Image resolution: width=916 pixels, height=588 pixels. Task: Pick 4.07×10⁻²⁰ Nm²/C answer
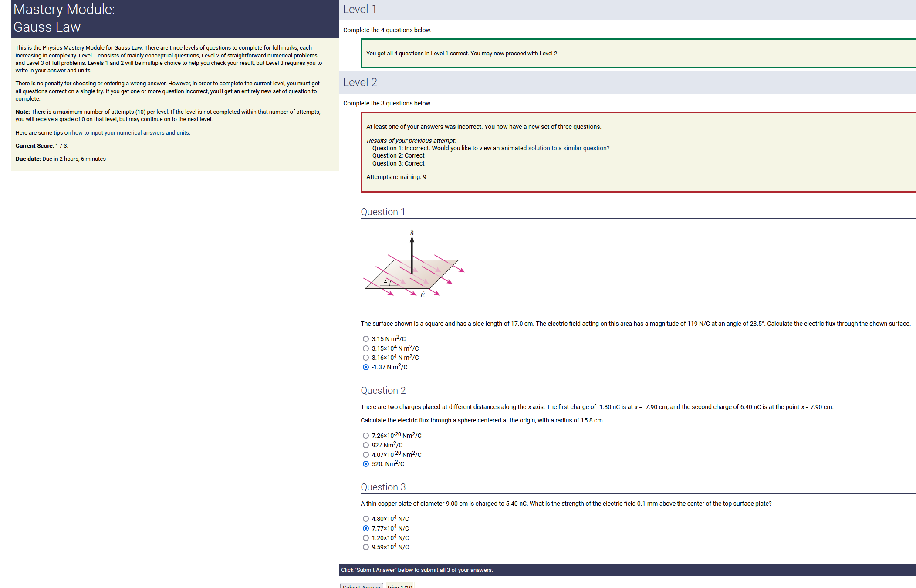(x=366, y=455)
